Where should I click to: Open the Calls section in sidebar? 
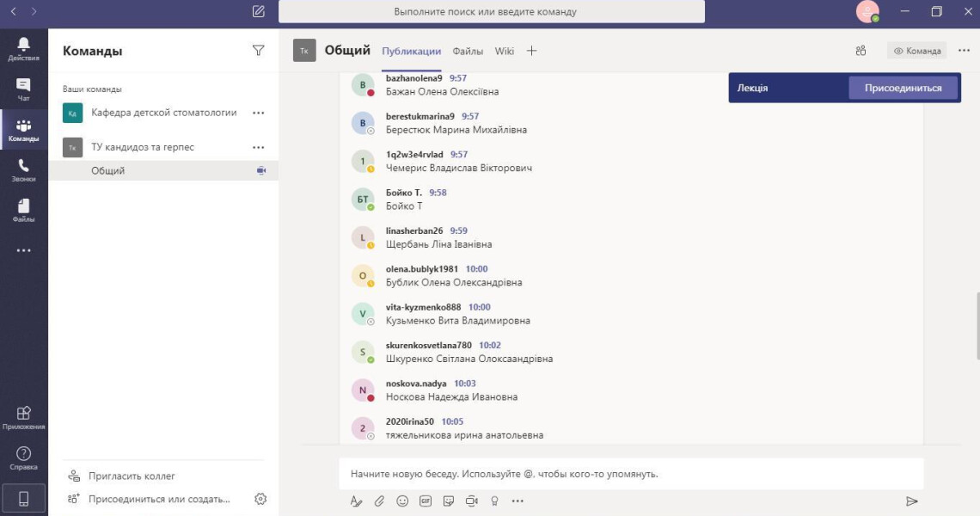[23, 170]
